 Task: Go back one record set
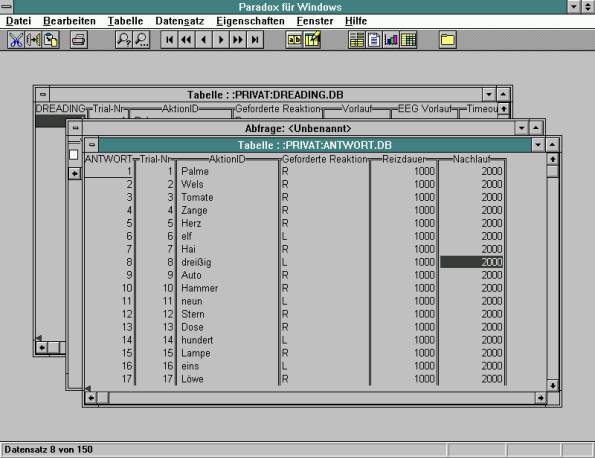tap(186, 40)
